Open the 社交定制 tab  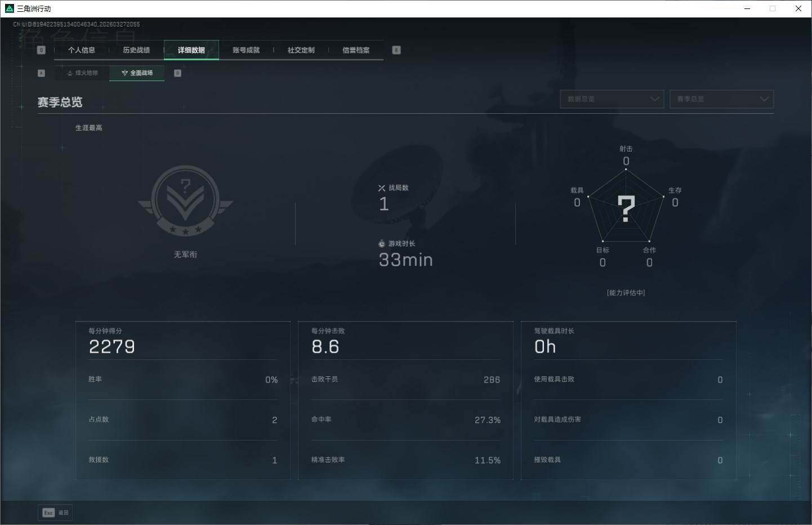301,50
